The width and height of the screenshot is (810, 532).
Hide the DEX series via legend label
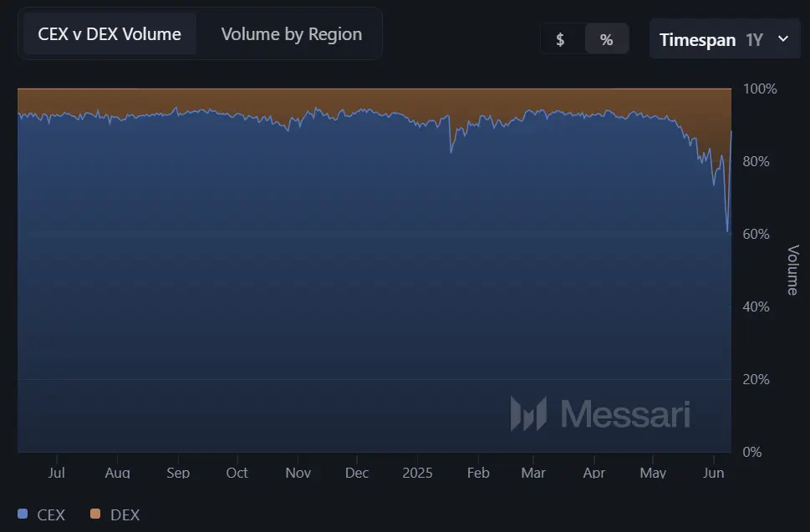125,514
